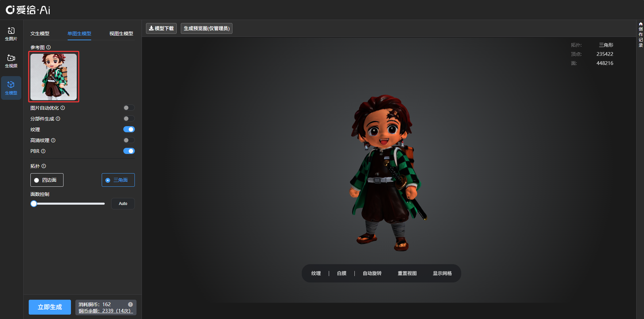Switch to the 单图生模型 tab
644x319 pixels.
click(x=79, y=33)
